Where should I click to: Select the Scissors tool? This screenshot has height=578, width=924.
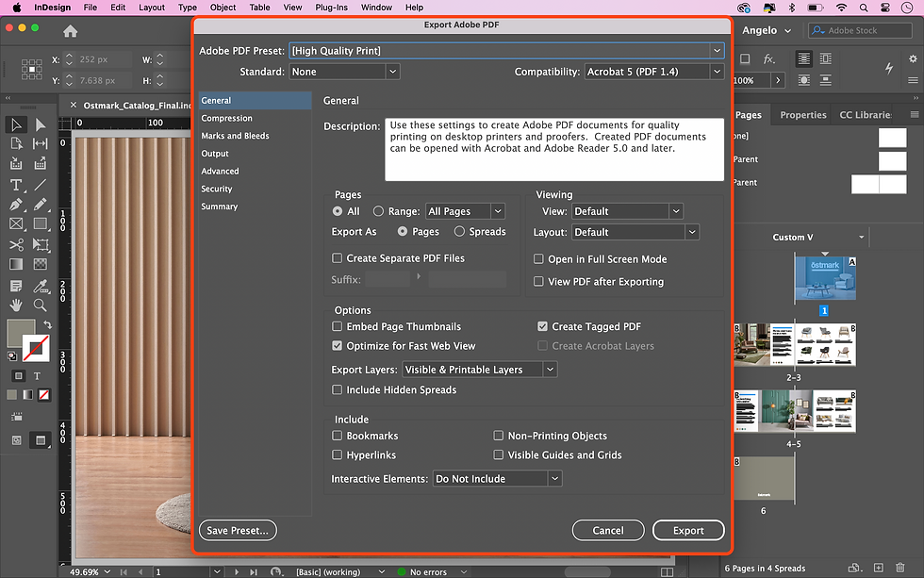(x=16, y=244)
